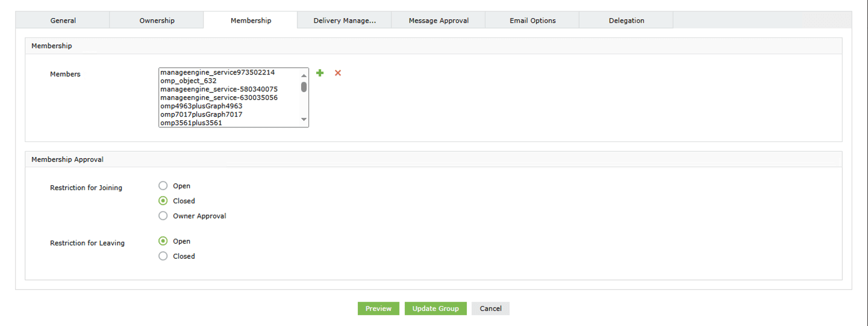Open the Ownership tab

(157, 20)
